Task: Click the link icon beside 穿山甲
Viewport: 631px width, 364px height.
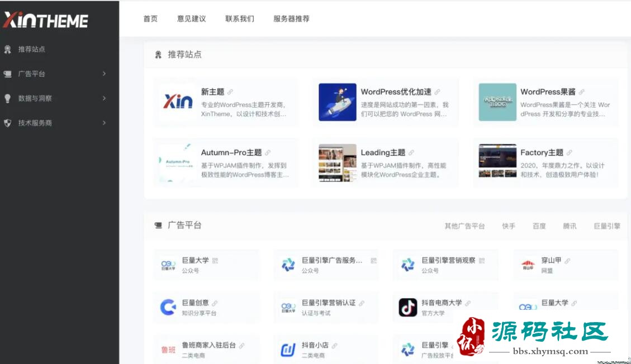Action: pyautogui.click(x=567, y=261)
